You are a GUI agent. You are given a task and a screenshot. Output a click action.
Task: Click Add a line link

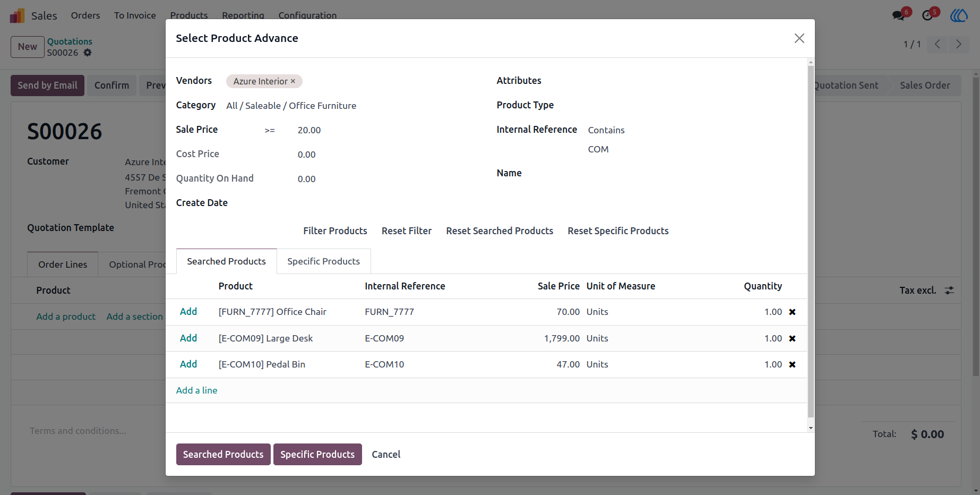pos(196,390)
